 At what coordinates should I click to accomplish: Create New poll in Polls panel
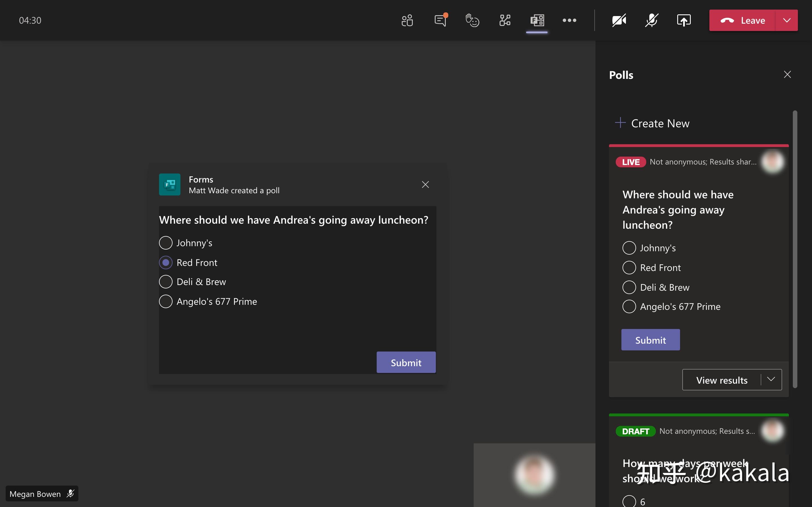point(652,123)
